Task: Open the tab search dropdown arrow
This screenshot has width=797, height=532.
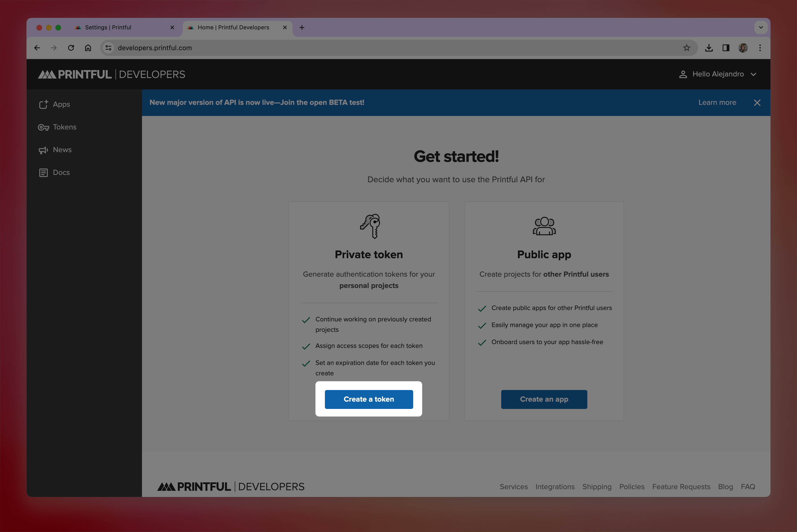Action: 761,27
